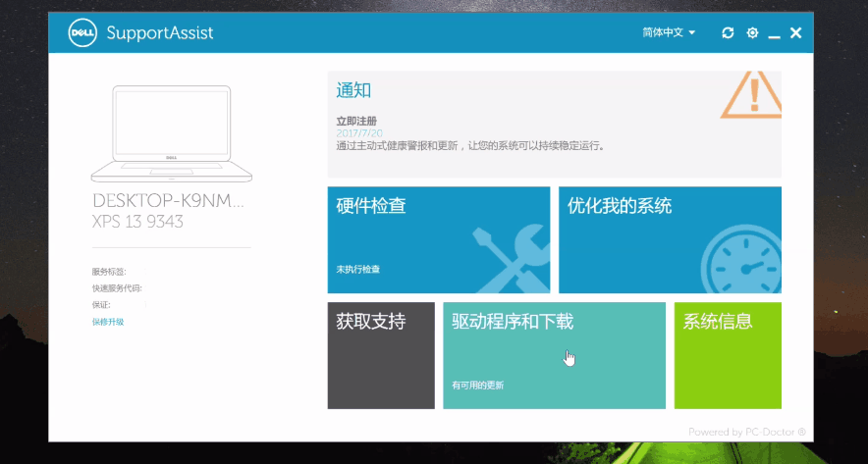Click the 有可用的更新 status text
This screenshot has width=868, height=464.
click(478, 386)
